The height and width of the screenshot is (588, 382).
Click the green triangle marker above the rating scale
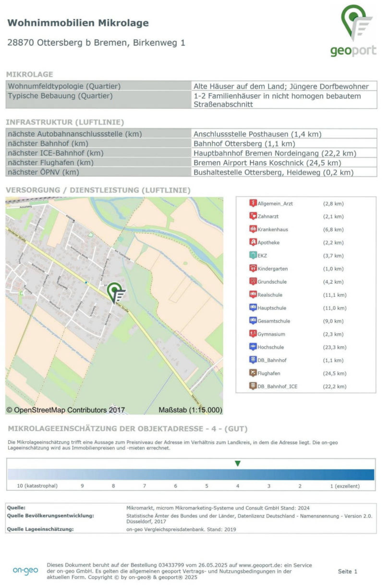[238, 463]
